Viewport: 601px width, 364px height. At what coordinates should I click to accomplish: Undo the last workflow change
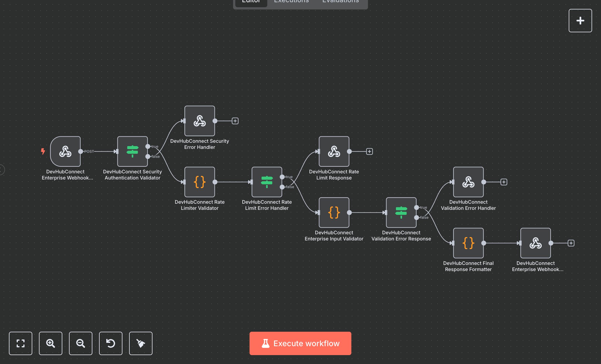(111, 343)
